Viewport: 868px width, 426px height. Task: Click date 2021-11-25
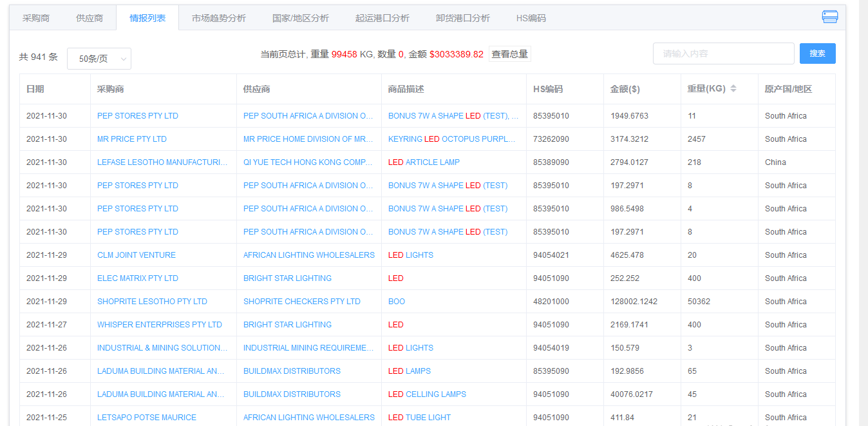tap(46, 418)
